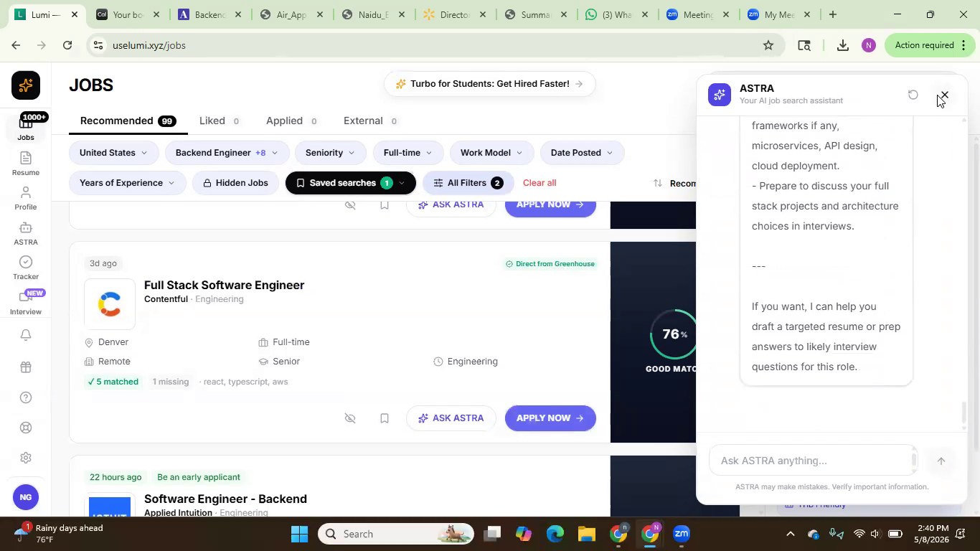Screen dimensions: 980x551
Task: Switch to Recommended tab
Action: (x=128, y=121)
